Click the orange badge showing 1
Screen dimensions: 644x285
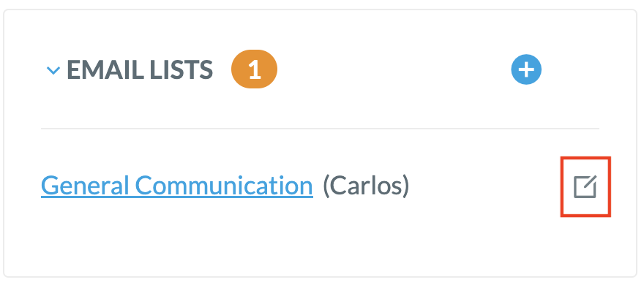tap(254, 69)
